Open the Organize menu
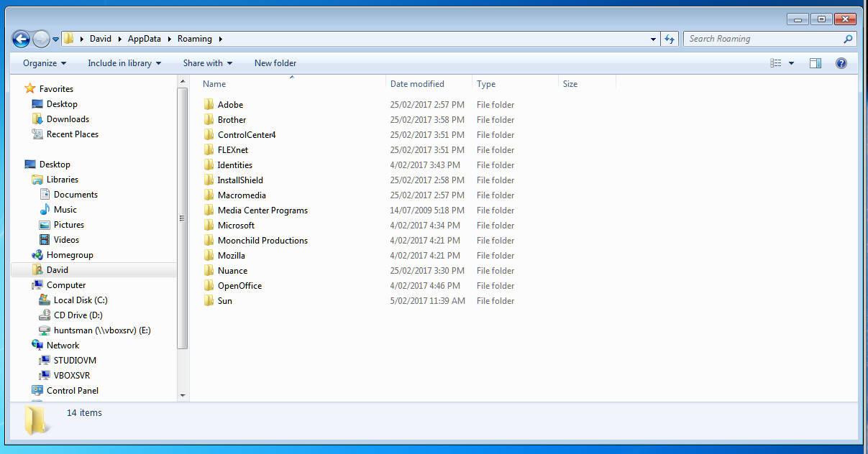Image resolution: width=868 pixels, height=454 pixels. [45, 63]
